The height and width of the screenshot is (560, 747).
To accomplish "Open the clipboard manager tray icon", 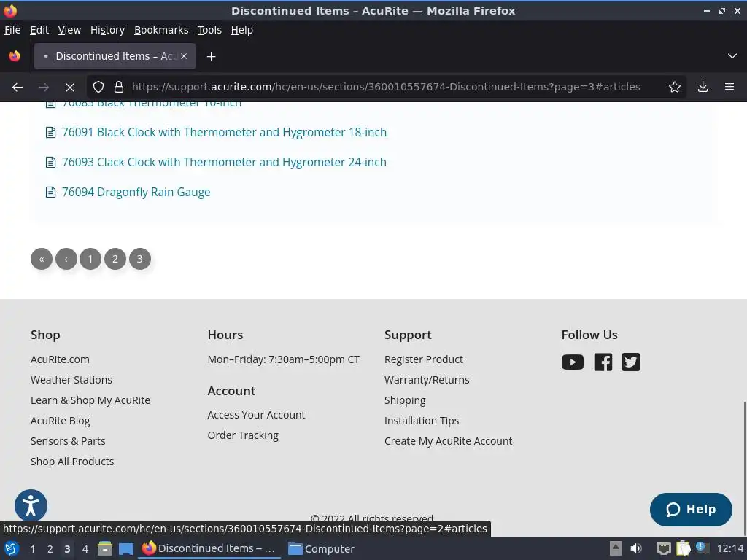I will [683, 548].
